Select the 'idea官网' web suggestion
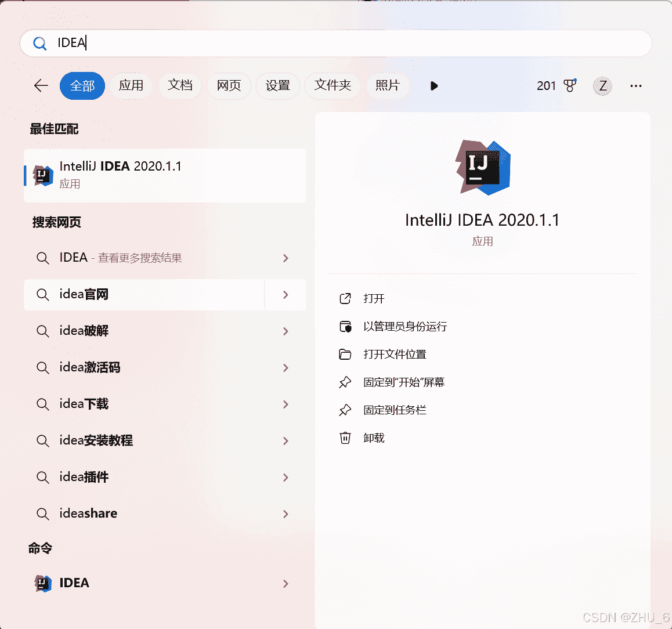Screen dimensions: 672x629 pyautogui.click(x=144, y=295)
